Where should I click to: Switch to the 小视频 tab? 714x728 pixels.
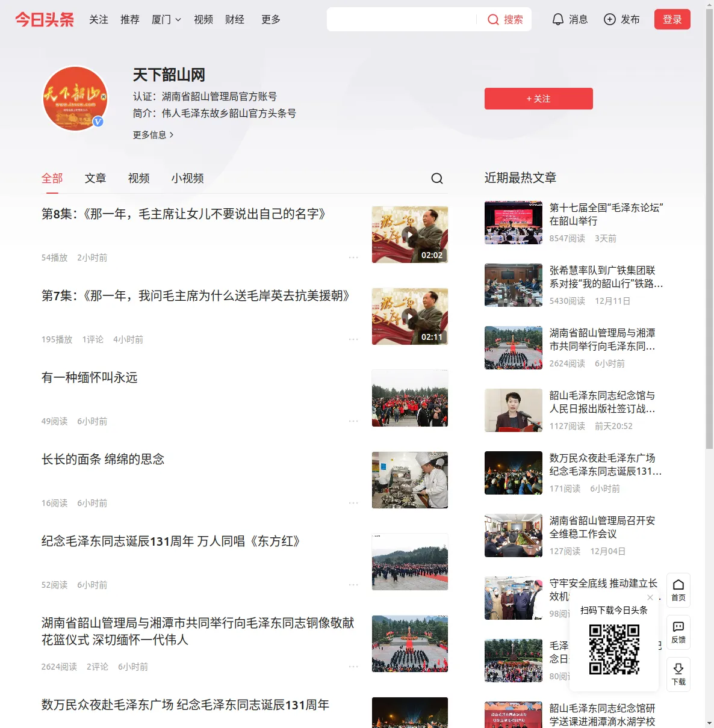188,178
